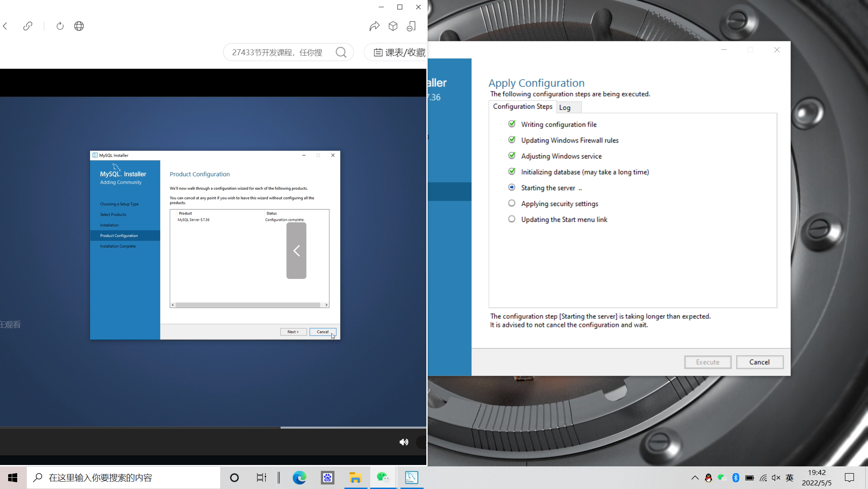This screenshot has width=868, height=489.
Task: Open the globe browser icon
Action: click(x=79, y=26)
